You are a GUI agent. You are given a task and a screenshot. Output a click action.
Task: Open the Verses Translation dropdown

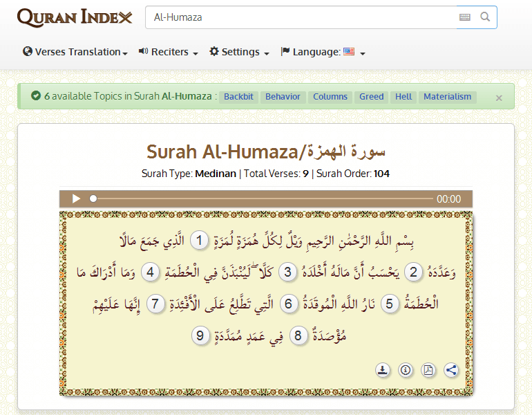point(75,52)
